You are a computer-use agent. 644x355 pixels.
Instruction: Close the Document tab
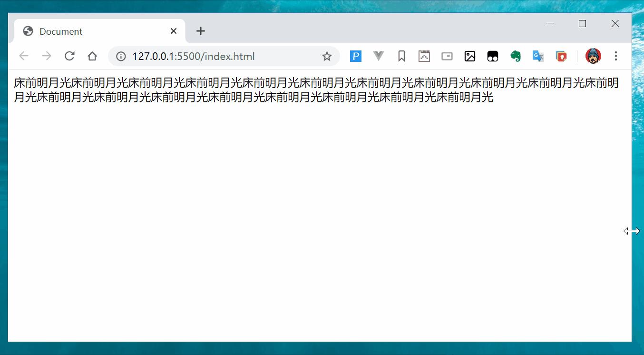point(173,31)
